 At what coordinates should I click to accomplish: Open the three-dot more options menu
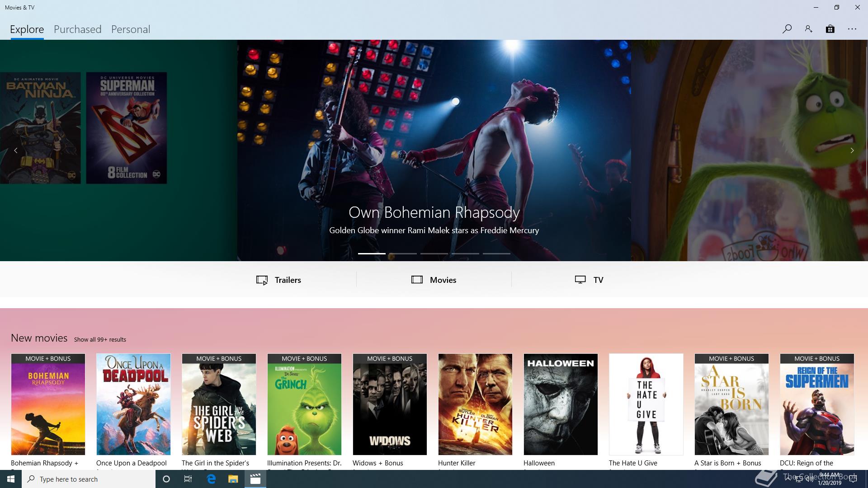(852, 29)
